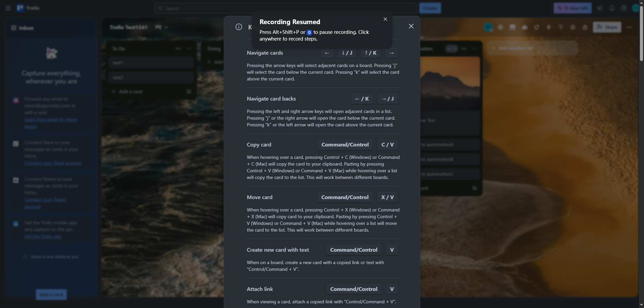Image resolution: width=644 pixels, height=308 pixels.
Task: Click Connect your Teams account link
Action: (45, 203)
